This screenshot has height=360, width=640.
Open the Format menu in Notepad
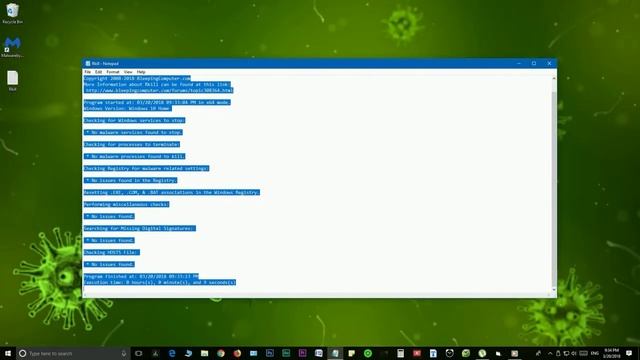pos(113,72)
